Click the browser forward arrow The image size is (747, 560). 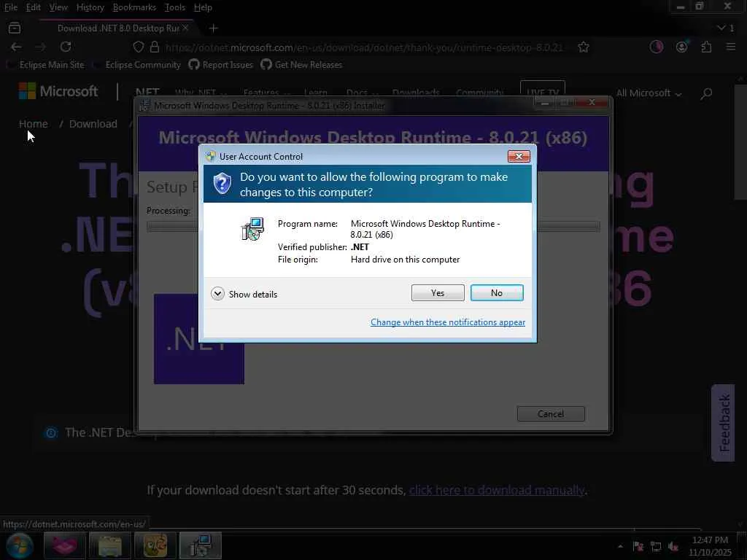coord(41,47)
